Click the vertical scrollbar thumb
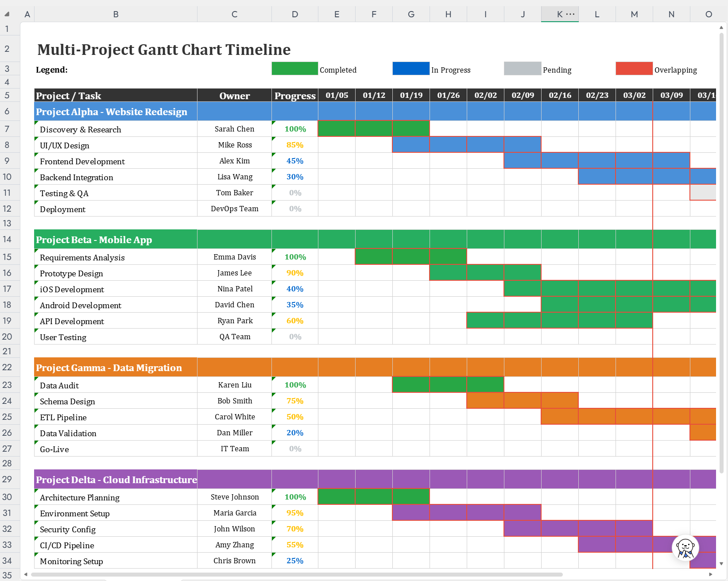 tap(721, 252)
